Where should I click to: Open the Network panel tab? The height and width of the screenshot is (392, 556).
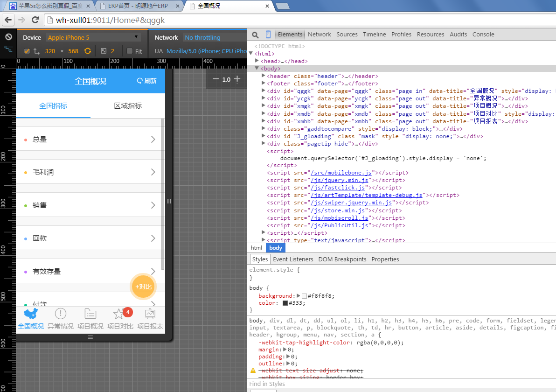click(x=319, y=35)
